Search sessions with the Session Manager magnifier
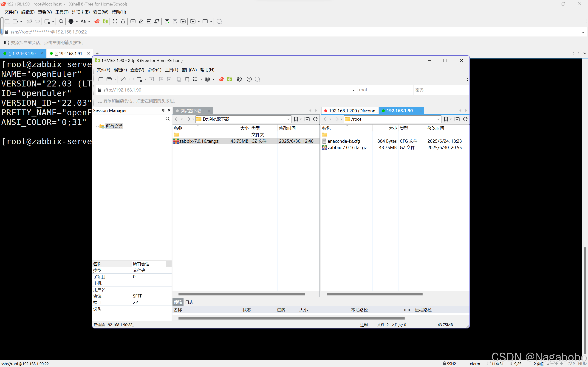 coord(167,119)
